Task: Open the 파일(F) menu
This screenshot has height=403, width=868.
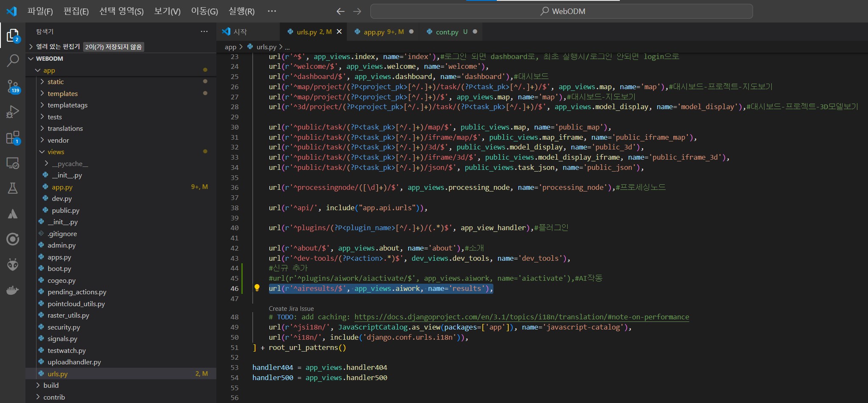Action: [40, 11]
